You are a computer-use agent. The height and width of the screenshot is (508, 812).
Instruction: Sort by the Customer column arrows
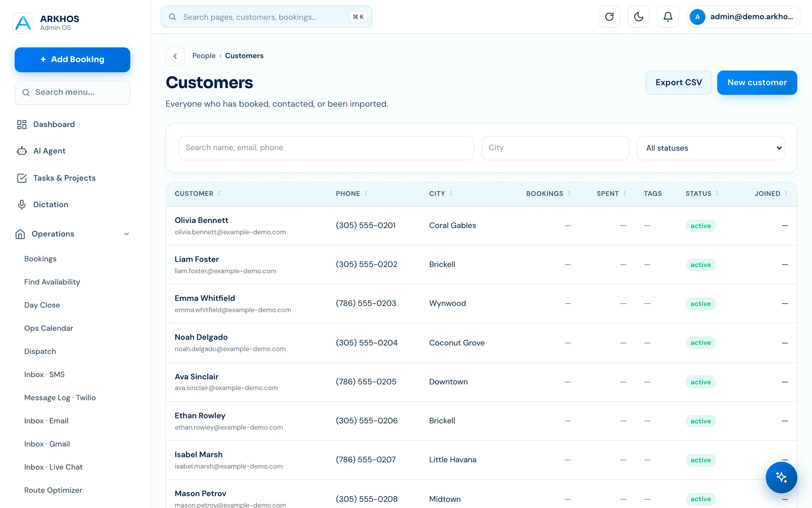tap(219, 193)
